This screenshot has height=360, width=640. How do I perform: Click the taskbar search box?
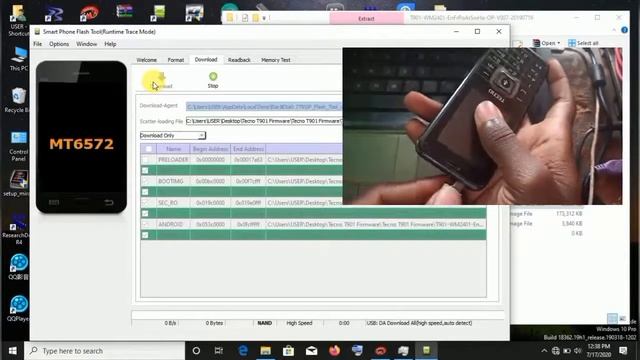(x=104, y=351)
